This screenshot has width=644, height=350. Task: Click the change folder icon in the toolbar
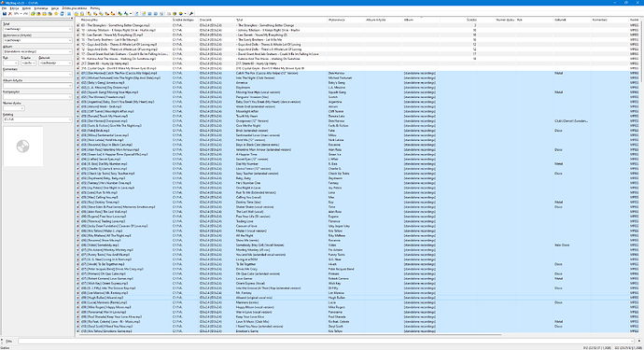[x=33, y=14]
